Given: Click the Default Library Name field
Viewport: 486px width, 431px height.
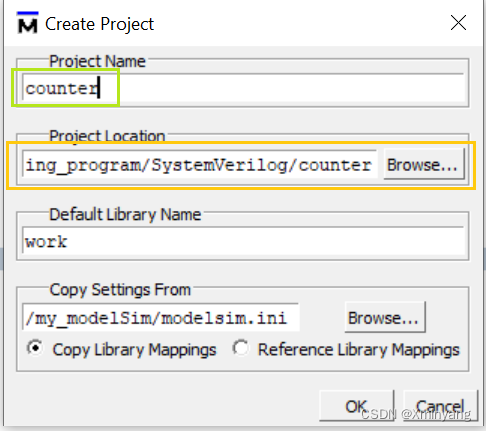Looking at the screenshot, I should [x=243, y=241].
